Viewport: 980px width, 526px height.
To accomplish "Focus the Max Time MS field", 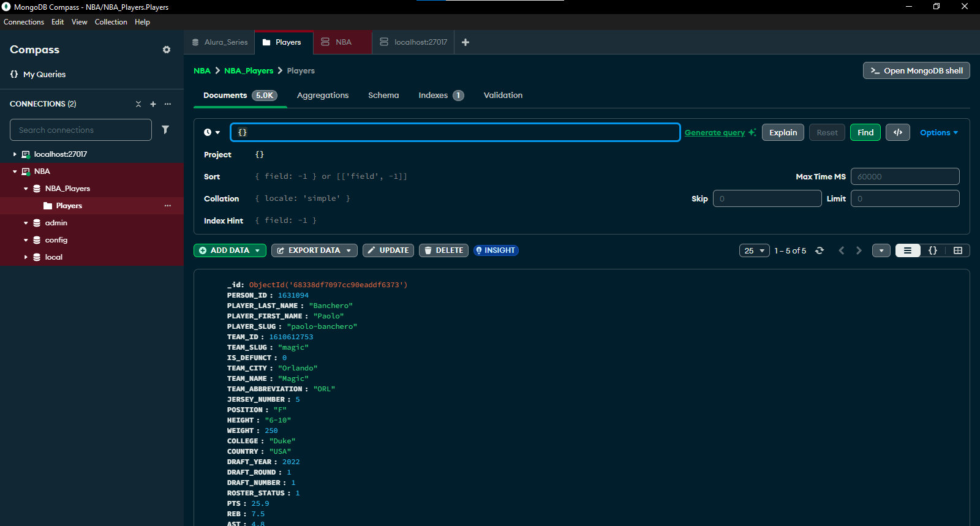I will click(905, 176).
